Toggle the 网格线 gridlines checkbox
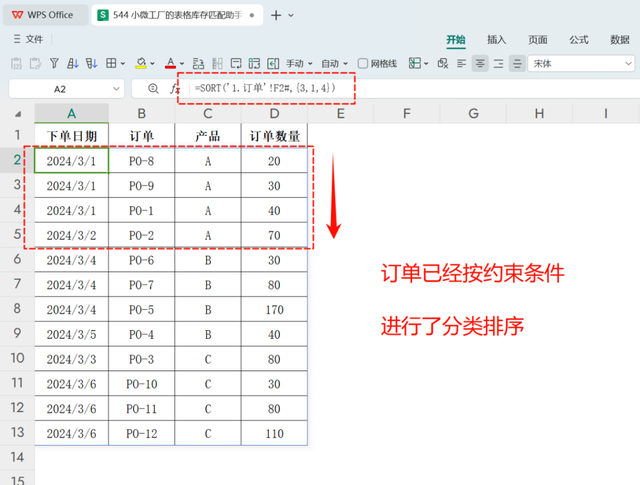This screenshot has width=640, height=485. tap(362, 63)
